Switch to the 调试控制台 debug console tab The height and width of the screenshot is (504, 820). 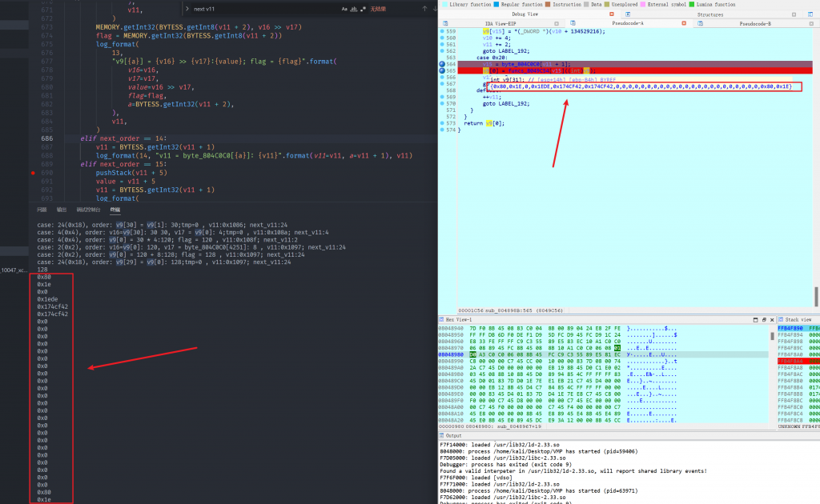[x=87, y=209]
